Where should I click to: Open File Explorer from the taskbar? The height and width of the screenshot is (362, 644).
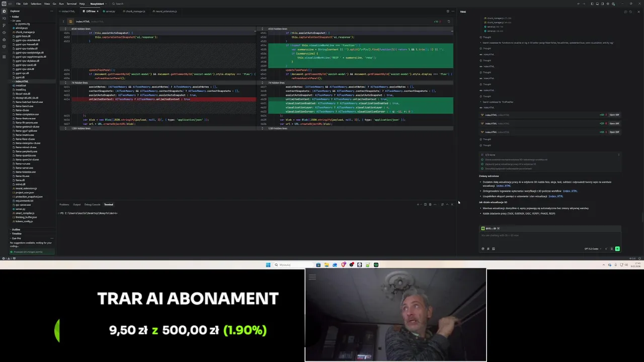[x=327, y=265]
